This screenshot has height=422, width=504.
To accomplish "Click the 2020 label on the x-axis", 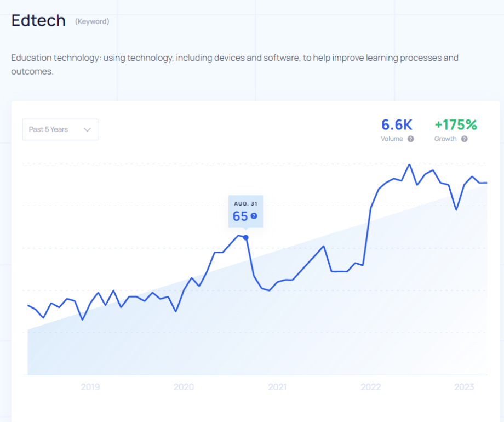I will [x=184, y=387].
